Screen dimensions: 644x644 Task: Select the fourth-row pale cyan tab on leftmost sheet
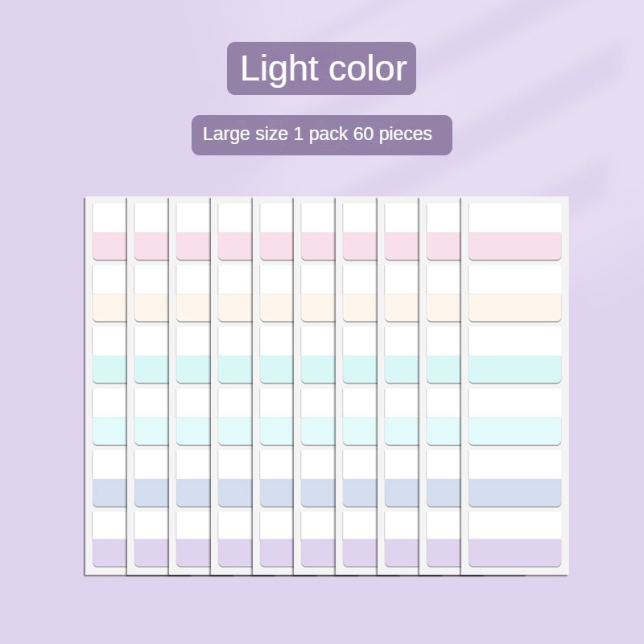[x=109, y=430]
